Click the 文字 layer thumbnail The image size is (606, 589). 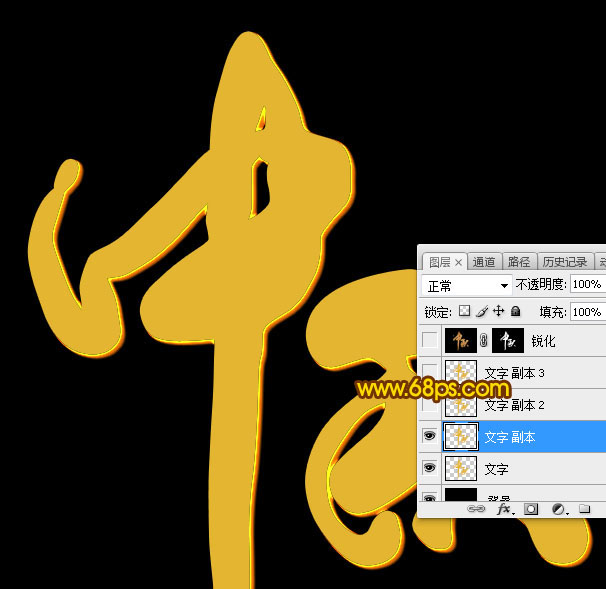pyautogui.click(x=461, y=468)
